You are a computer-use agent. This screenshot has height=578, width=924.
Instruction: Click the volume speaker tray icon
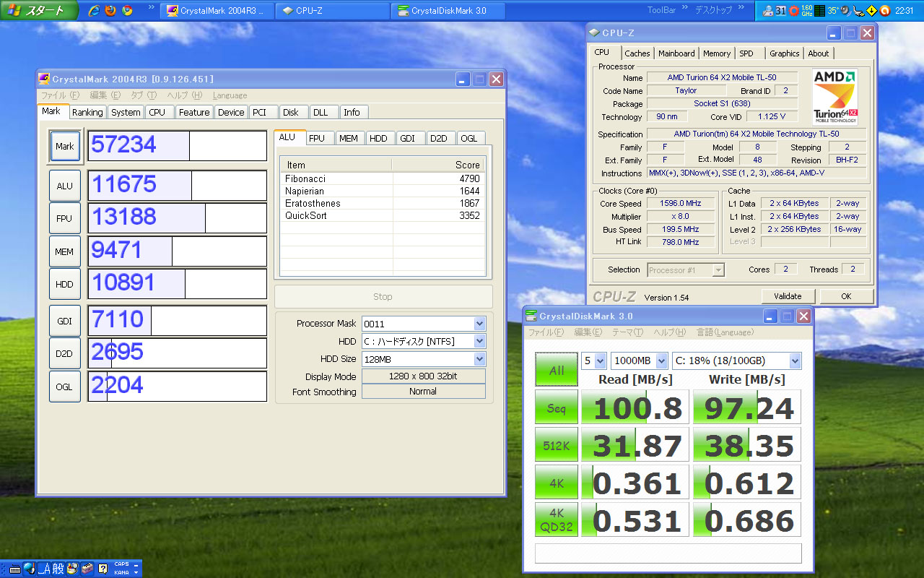click(845, 11)
